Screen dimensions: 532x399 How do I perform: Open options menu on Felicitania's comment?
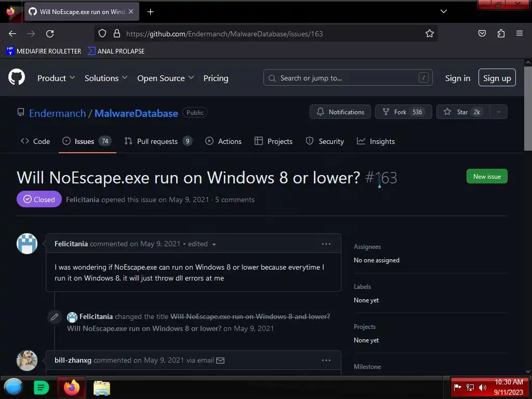326,244
